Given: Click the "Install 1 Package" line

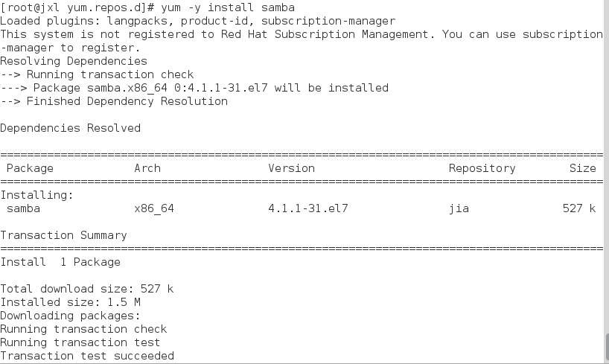Looking at the screenshot, I should (x=60, y=262).
